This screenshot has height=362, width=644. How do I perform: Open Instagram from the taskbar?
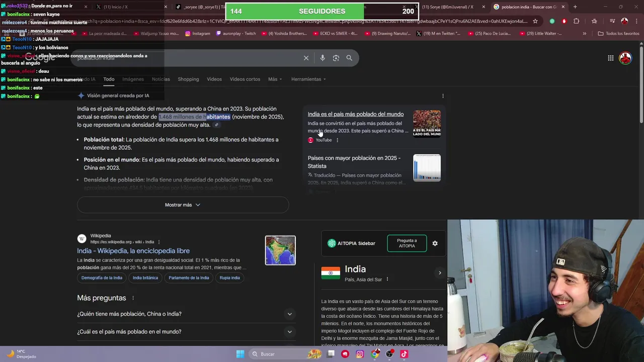coord(360,354)
